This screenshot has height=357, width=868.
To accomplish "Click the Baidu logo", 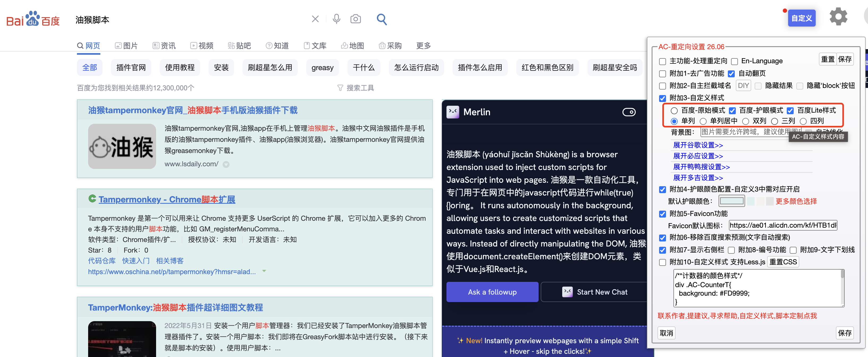I will [33, 19].
